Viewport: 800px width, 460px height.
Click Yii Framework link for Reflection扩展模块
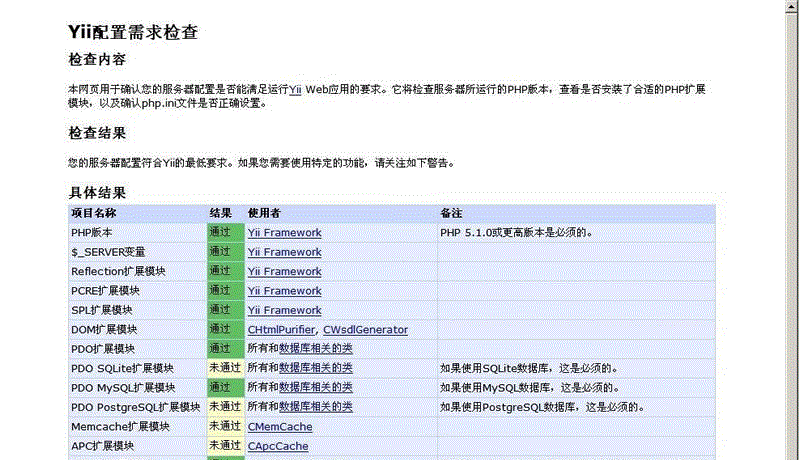[284, 271]
